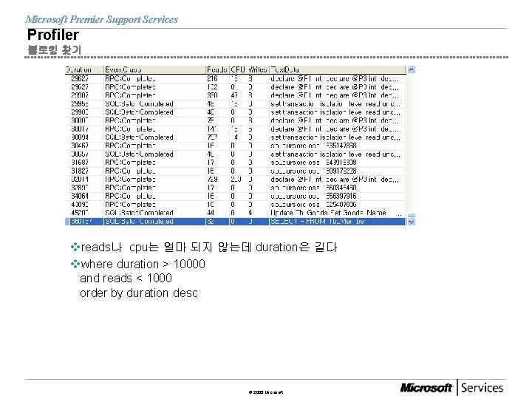Click the 'and reads < 1000' text
Viewport: 532px width, 399px height.
(x=126, y=279)
